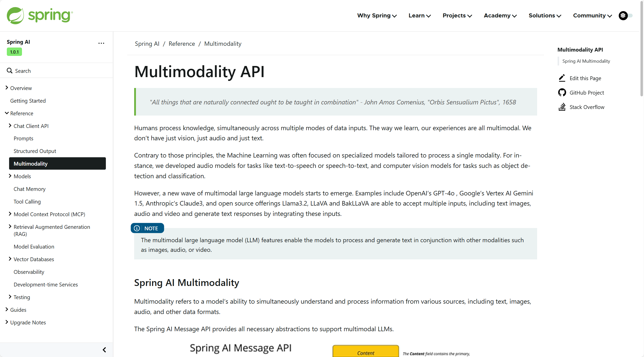Open the Why Spring menu
Viewport: 644px width, 357px height.
tap(377, 16)
